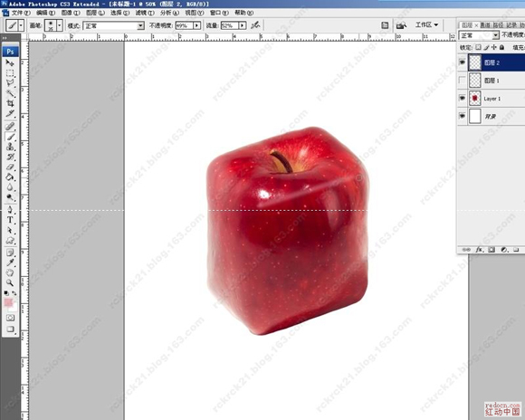This screenshot has width=525, height=420.
Task: Select the Move tool
Action: 10,63
